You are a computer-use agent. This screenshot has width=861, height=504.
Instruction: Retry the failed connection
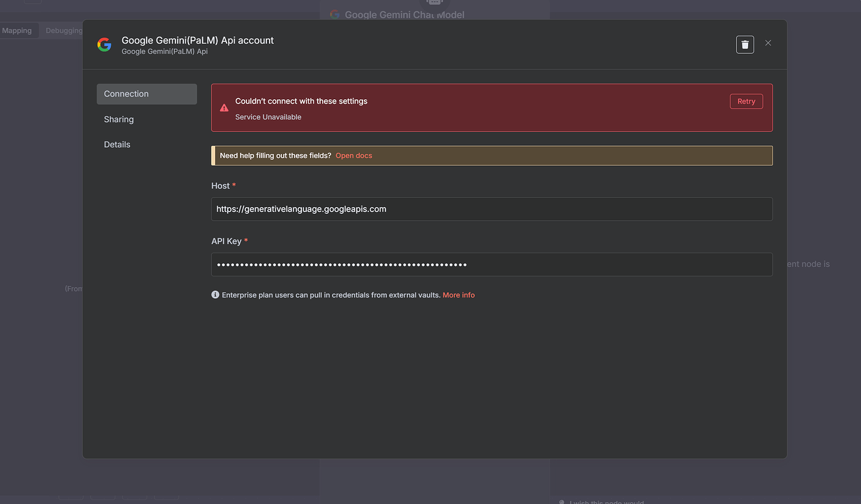[x=746, y=100]
